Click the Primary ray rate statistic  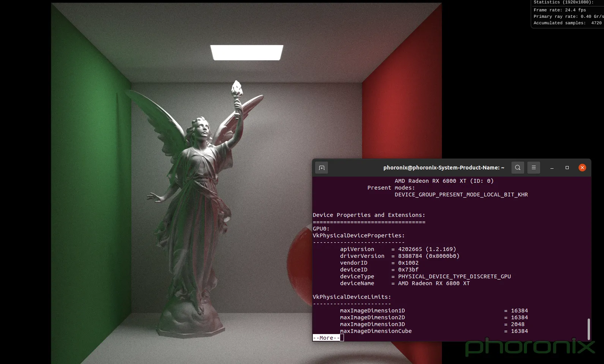tap(568, 17)
